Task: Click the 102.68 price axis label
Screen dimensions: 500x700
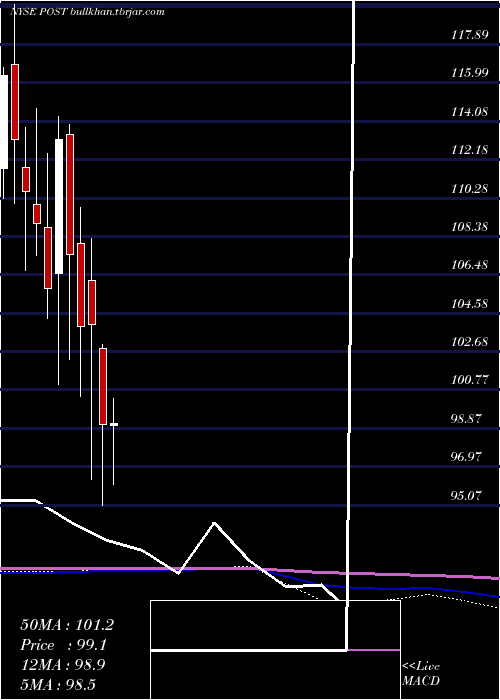Action: point(470,342)
